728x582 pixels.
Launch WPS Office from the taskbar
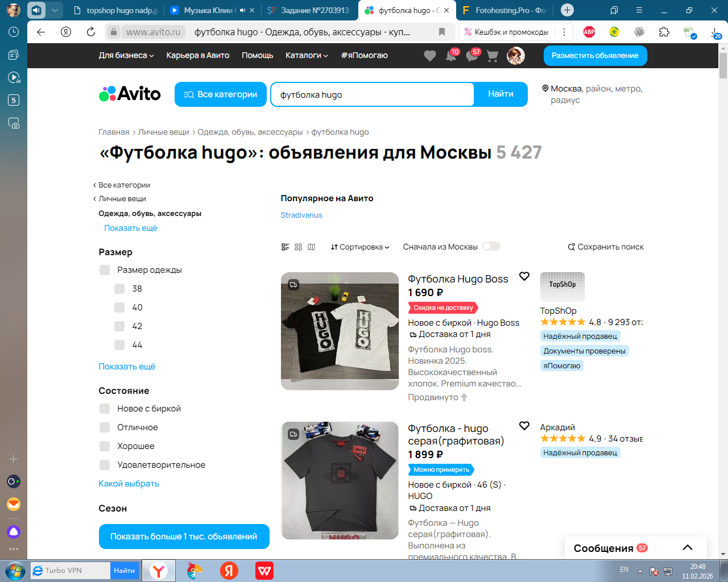pos(264,571)
